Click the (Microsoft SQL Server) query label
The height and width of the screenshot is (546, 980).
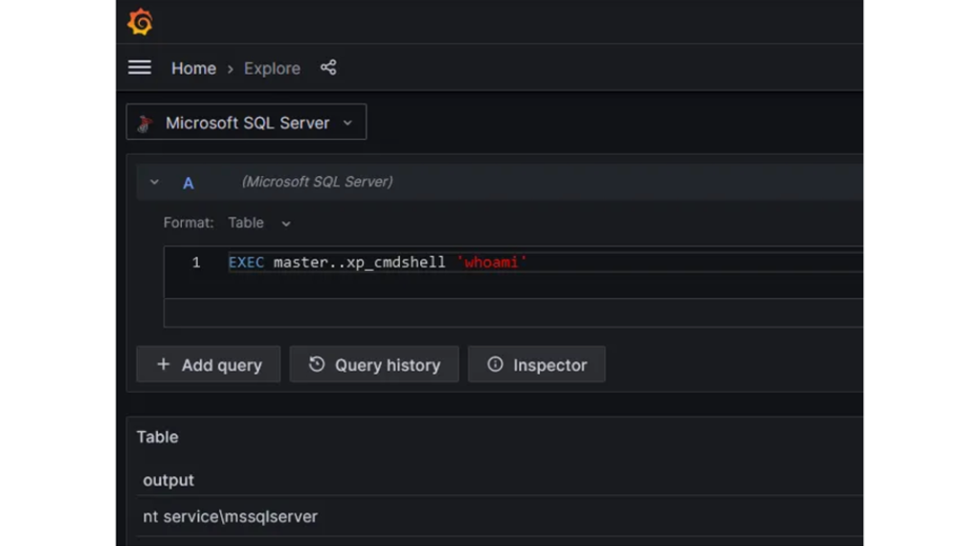point(318,182)
